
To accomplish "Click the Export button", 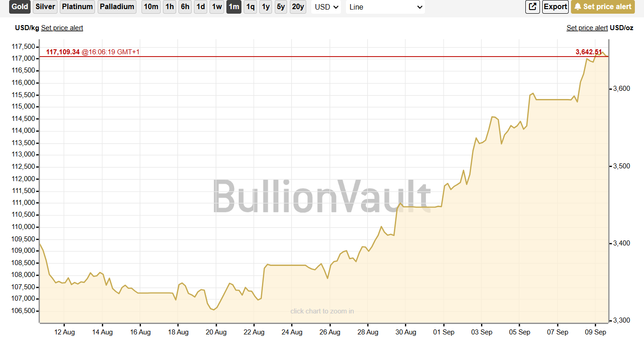I will click(555, 7).
